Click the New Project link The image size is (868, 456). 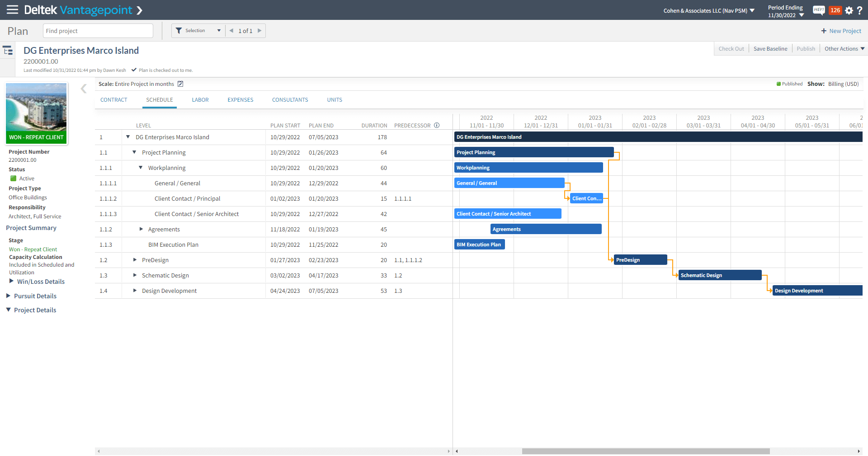pyautogui.click(x=841, y=31)
